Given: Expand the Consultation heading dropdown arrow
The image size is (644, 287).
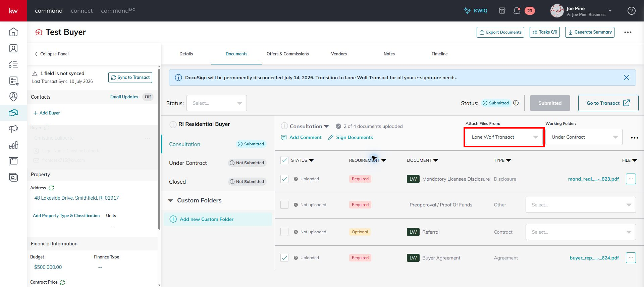Looking at the screenshot, I should click(x=326, y=127).
